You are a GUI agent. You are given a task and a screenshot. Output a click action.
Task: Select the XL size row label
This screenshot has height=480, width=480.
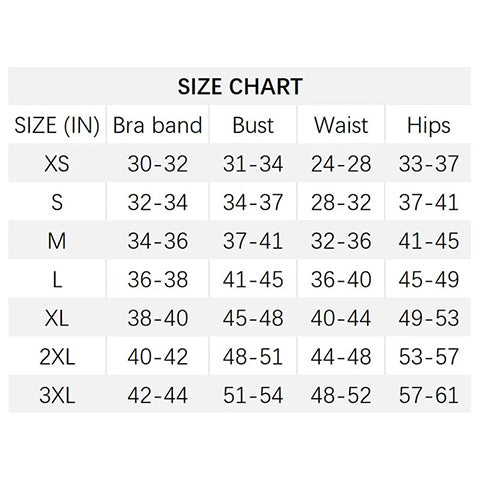click(57, 318)
